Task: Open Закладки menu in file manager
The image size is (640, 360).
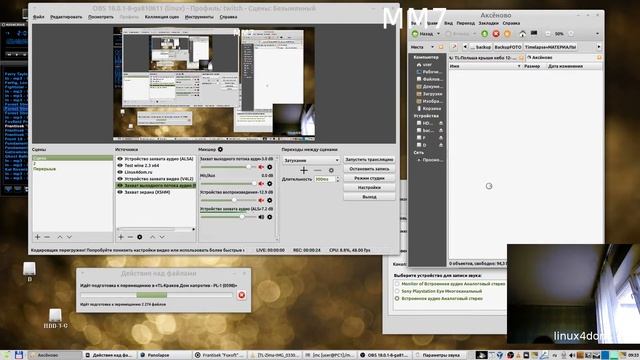Action: pos(488,23)
